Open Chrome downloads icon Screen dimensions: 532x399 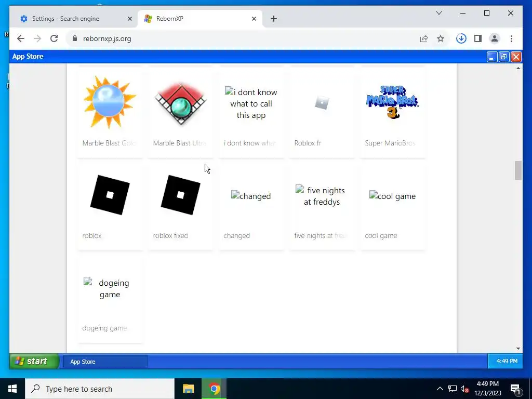[461, 38]
